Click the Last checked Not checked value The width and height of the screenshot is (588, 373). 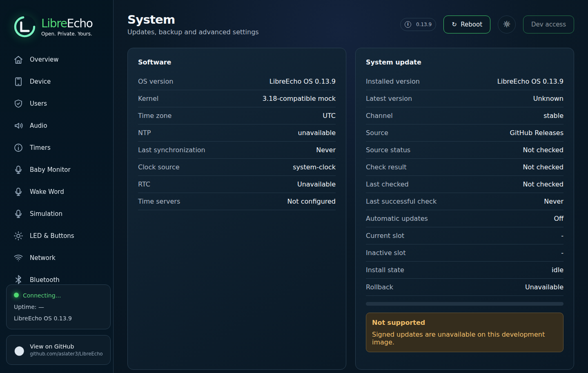click(543, 184)
